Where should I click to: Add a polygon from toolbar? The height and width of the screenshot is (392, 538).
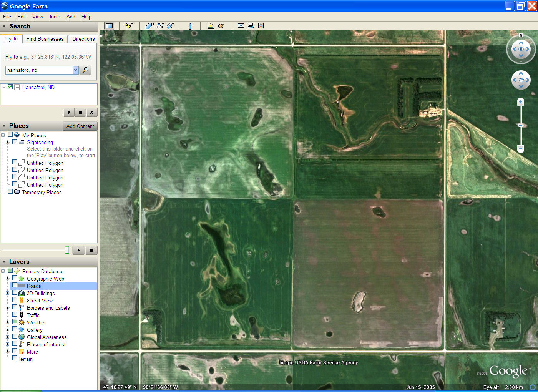149,26
